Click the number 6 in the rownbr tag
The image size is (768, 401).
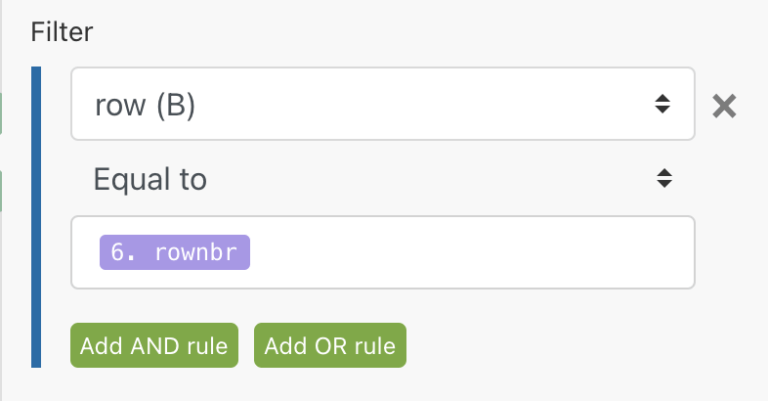pos(117,253)
